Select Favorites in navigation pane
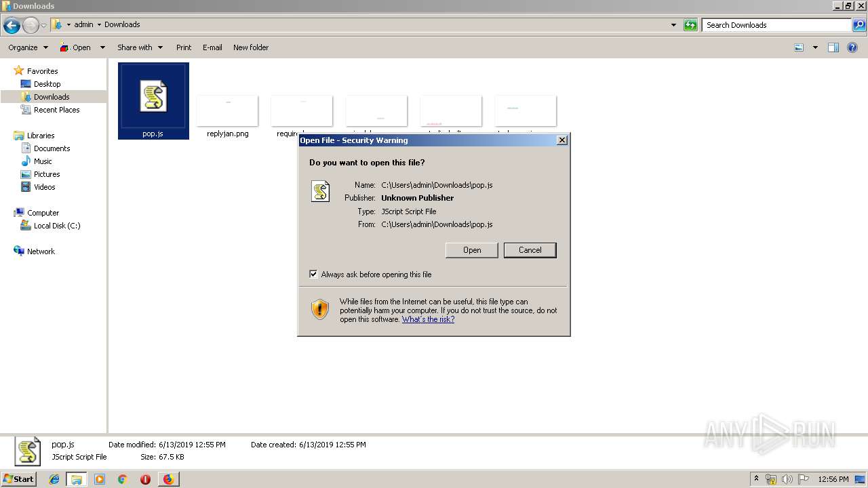Viewport: 868px width, 488px height. 42,71
